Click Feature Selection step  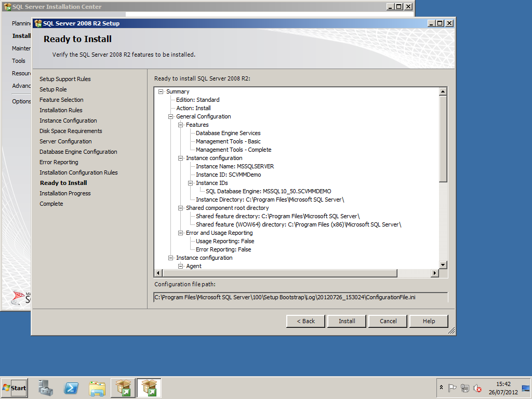tap(61, 100)
